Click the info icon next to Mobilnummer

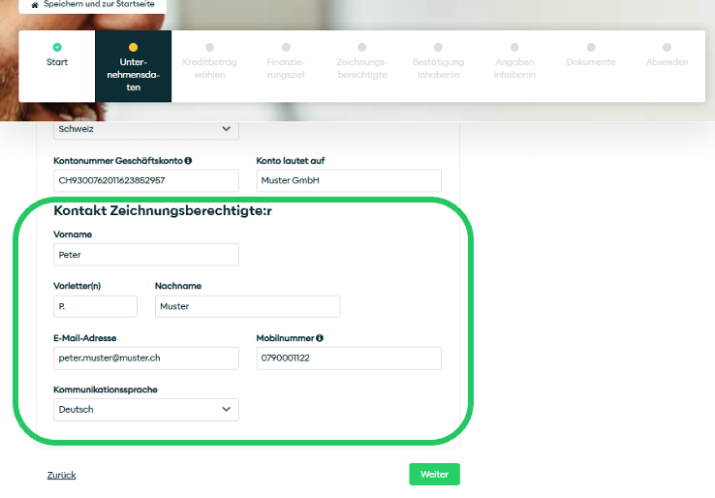coord(320,338)
